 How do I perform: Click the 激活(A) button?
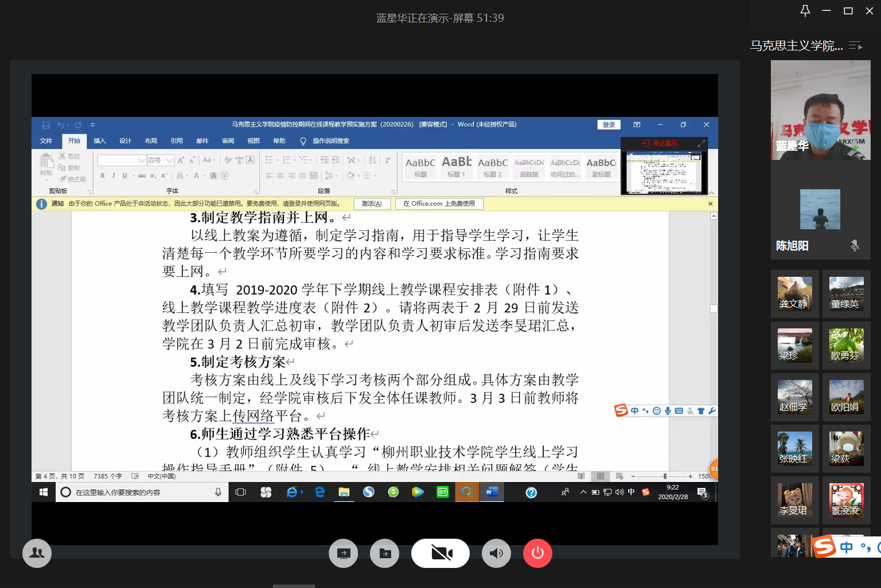(372, 203)
